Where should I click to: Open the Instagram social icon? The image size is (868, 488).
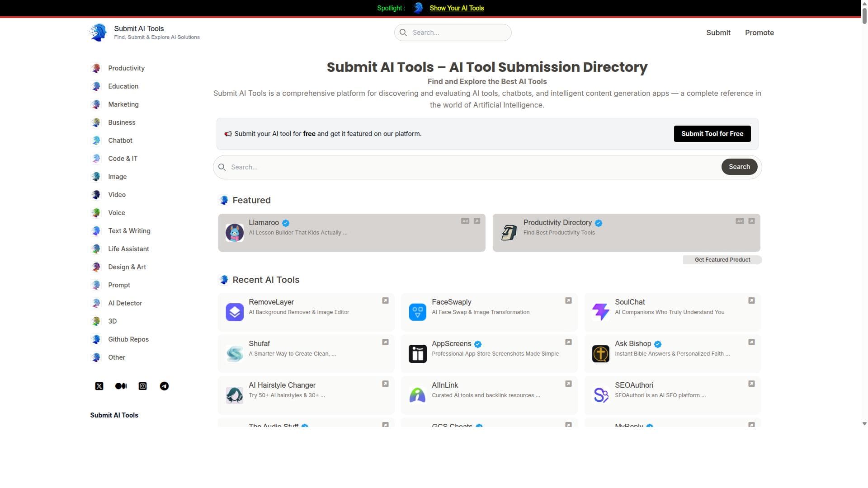tap(142, 386)
